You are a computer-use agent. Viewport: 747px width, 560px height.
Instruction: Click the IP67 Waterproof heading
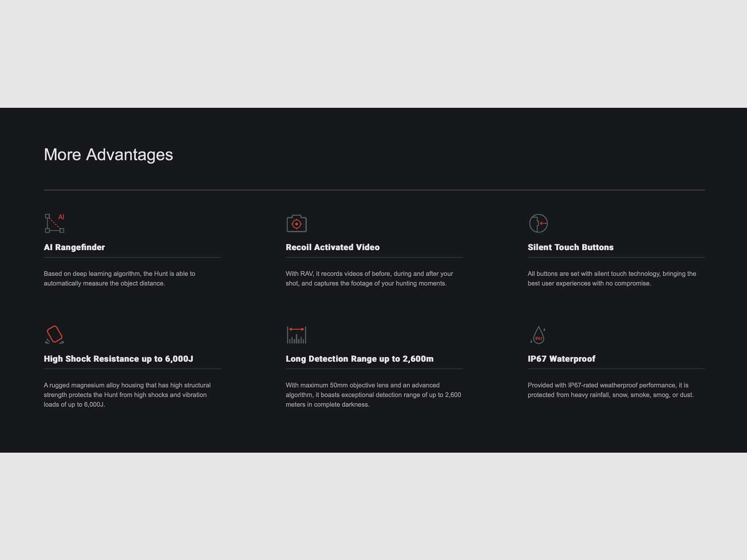point(561,359)
